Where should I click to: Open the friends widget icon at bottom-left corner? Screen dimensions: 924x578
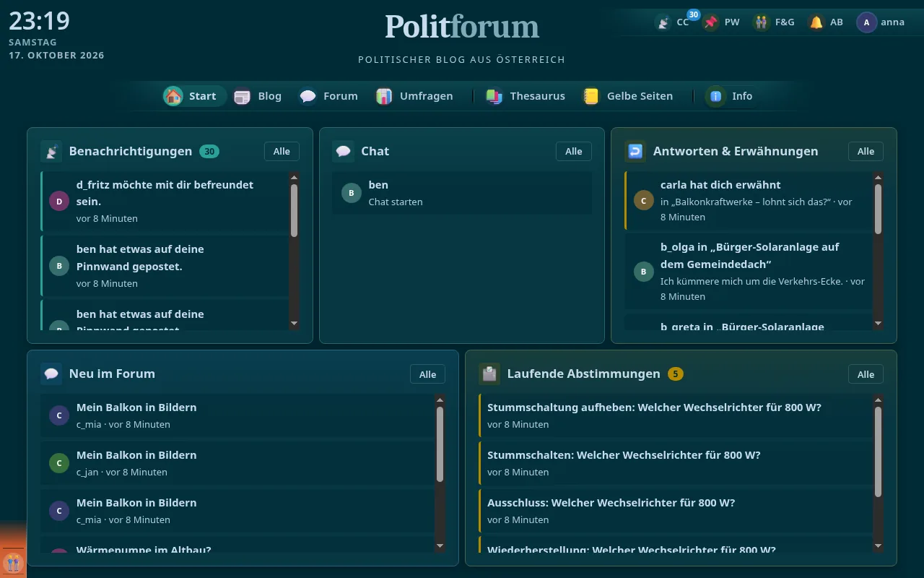(x=13, y=562)
